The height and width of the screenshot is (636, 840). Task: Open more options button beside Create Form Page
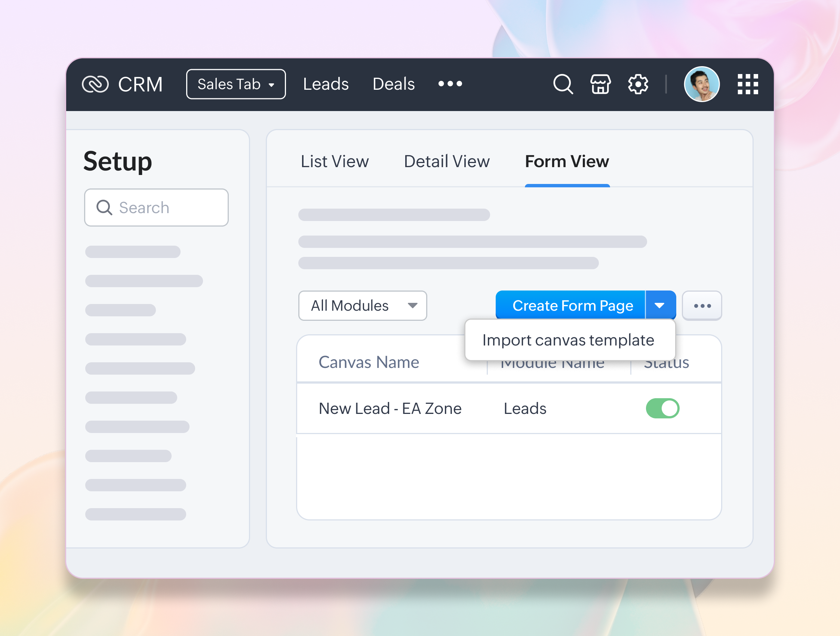[x=702, y=305]
